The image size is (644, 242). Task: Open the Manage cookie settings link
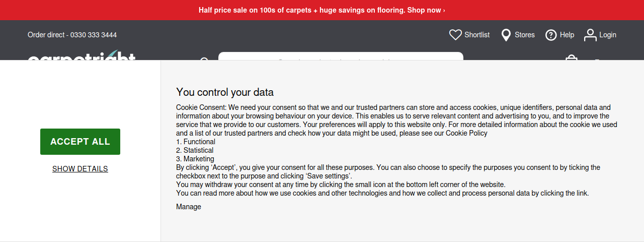189,207
